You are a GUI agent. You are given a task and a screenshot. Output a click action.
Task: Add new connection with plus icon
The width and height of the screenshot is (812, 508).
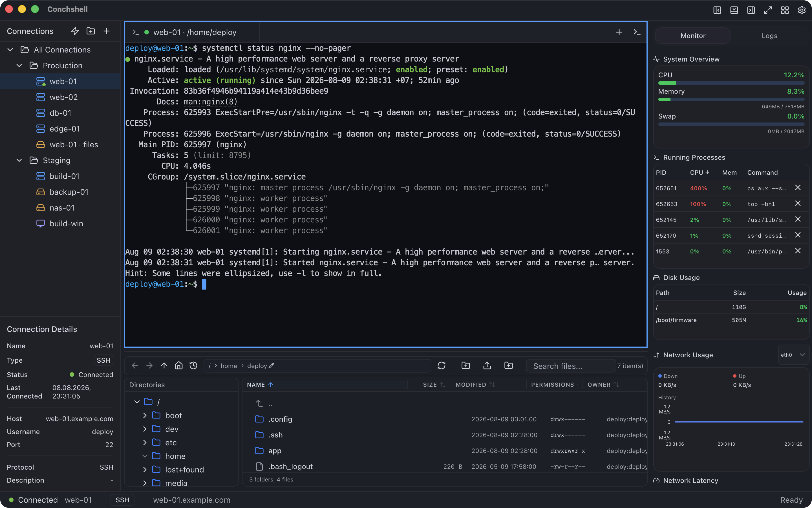click(106, 31)
